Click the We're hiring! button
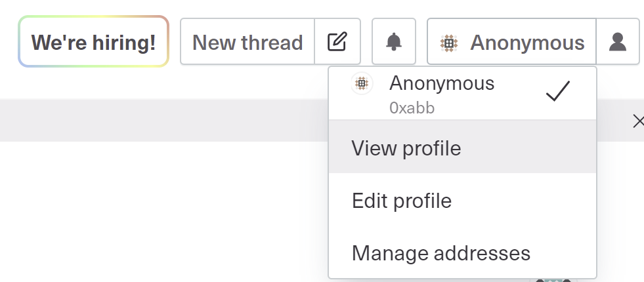Image resolution: width=644 pixels, height=282 pixels. [x=94, y=41]
